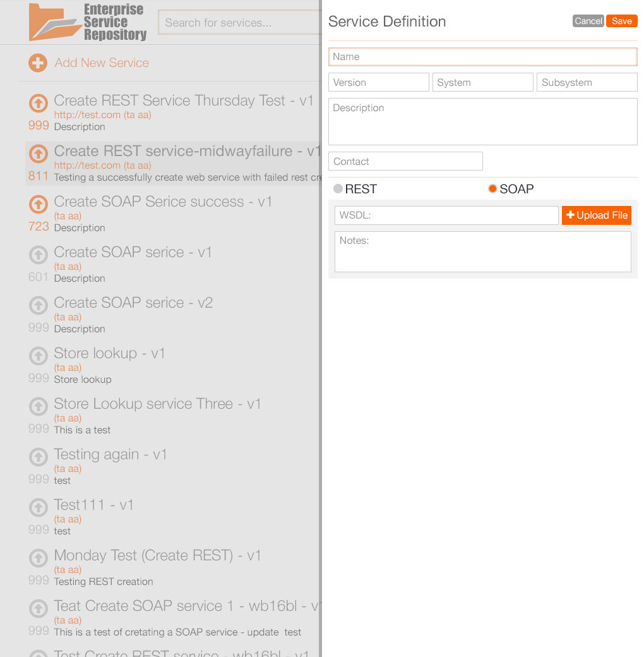This screenshot has width=644, height=657.
Task: Click 'Testing REST creation' description text
Action: click(104, 582)
